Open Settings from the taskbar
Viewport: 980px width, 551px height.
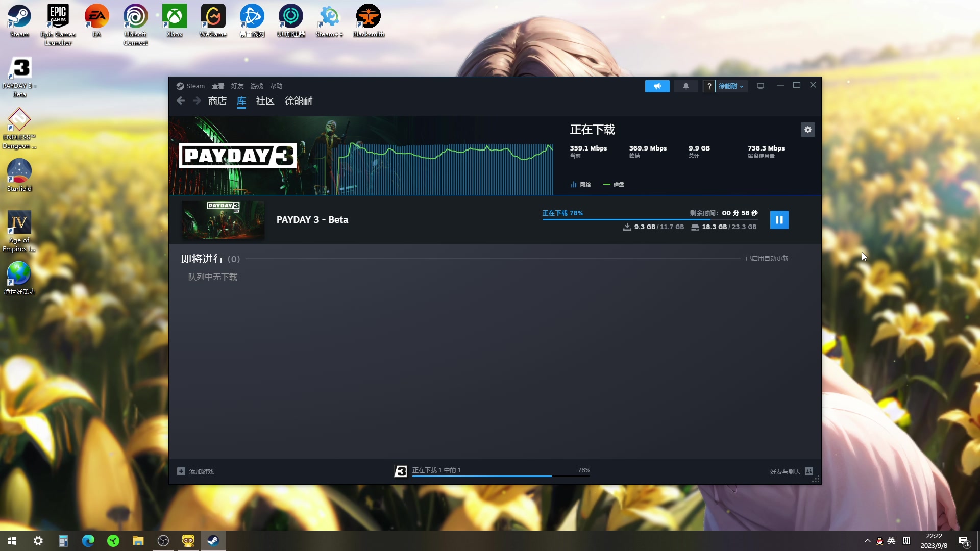[38, 541]
